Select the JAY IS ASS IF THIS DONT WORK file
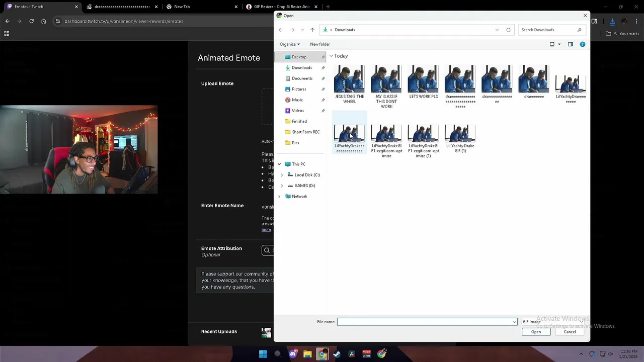 [x=386, y=86]
